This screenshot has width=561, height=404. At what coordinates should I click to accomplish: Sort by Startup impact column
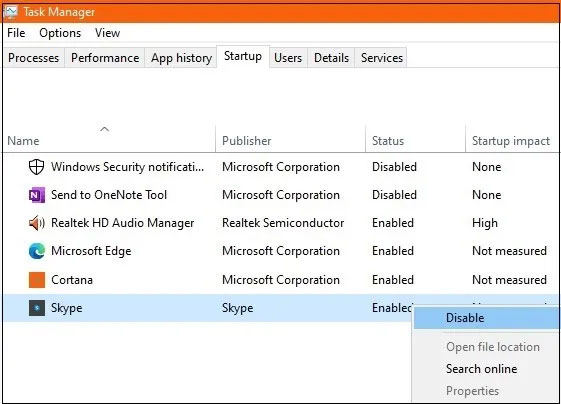[x=511, y=141]
